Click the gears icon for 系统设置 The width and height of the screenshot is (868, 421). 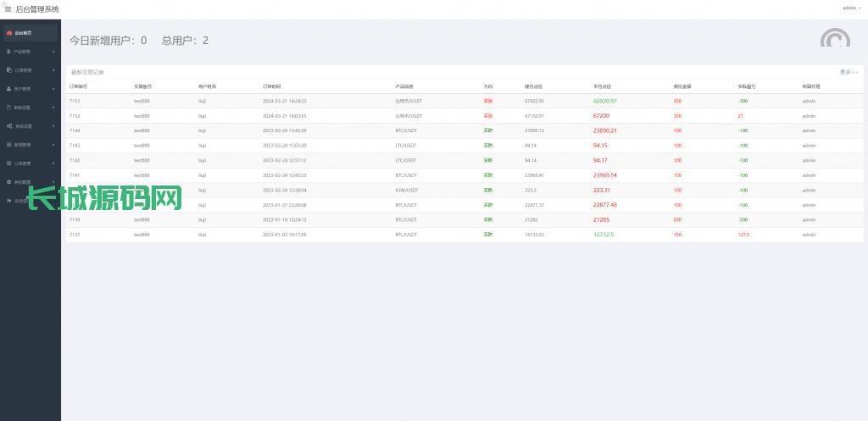tap(8, 126)
